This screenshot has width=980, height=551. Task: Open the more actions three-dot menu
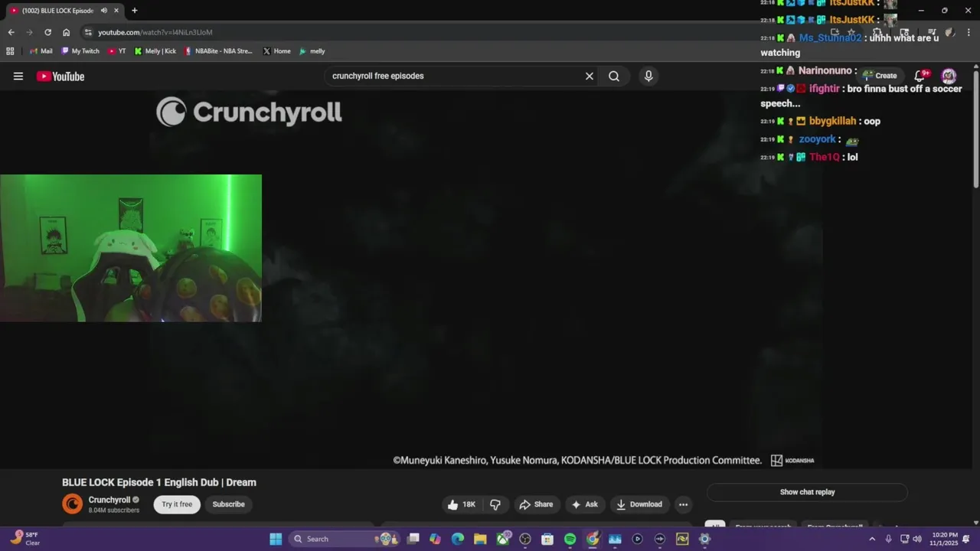(683, 504)
